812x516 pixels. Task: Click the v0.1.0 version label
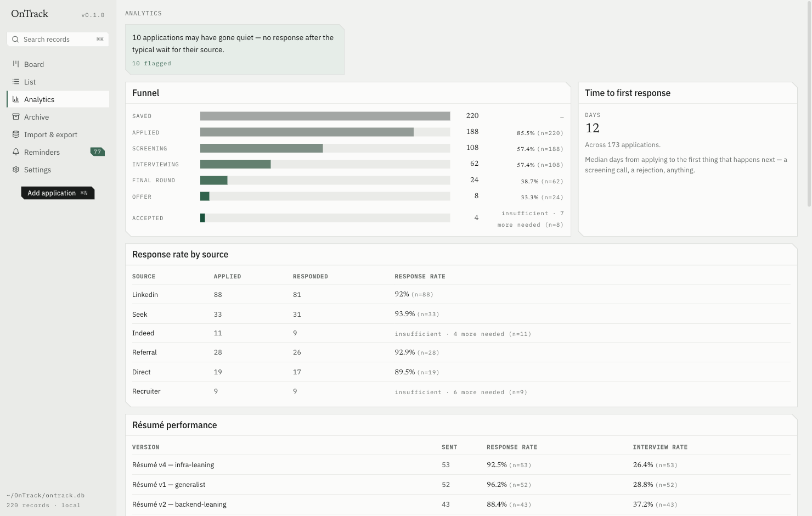pyautogui.click(x=93, y=15)
